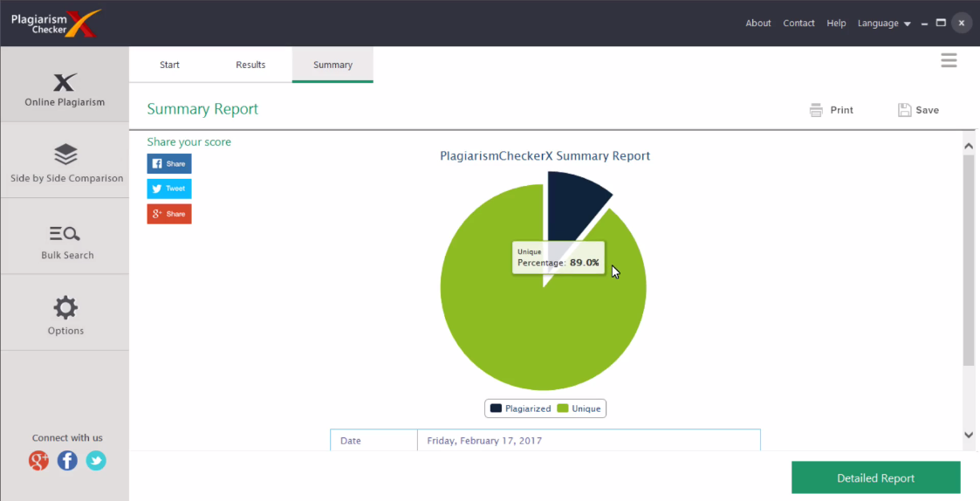Click the scrollbar down arrow

coord(969,435)
